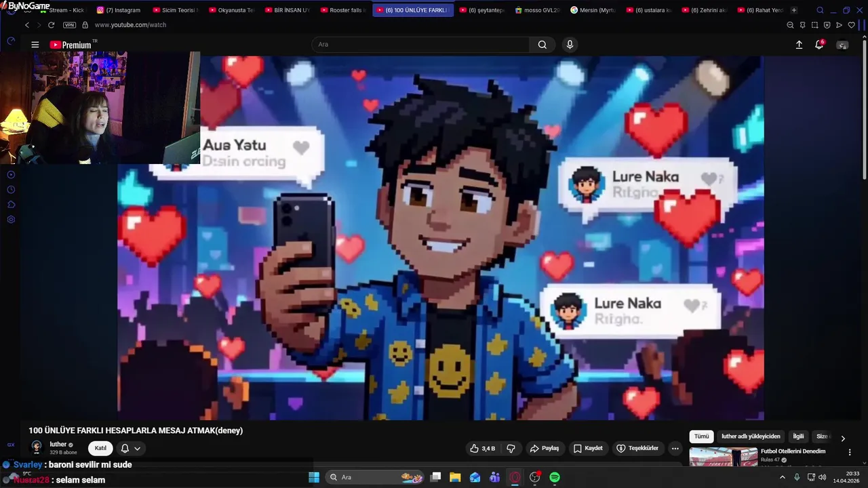868x488 pixels.
Task: Click the video title 100 ÜNLÜYE FARKLI HESAPLARLA
Action: (x=136, y=430)
